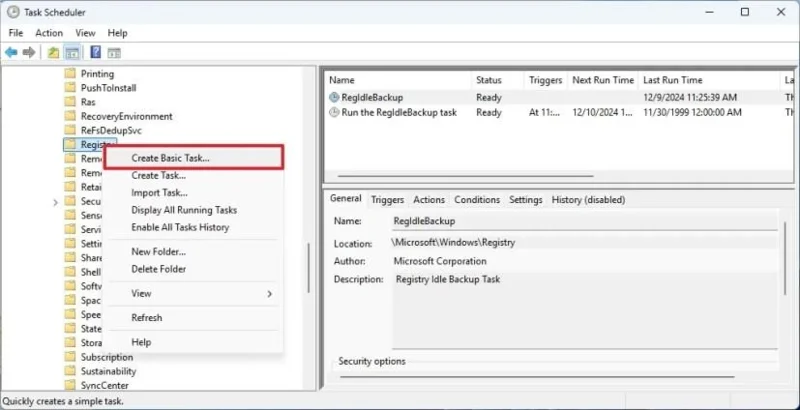
Task: Expand the View submenu arrow
Action: (x=269, y=294)
